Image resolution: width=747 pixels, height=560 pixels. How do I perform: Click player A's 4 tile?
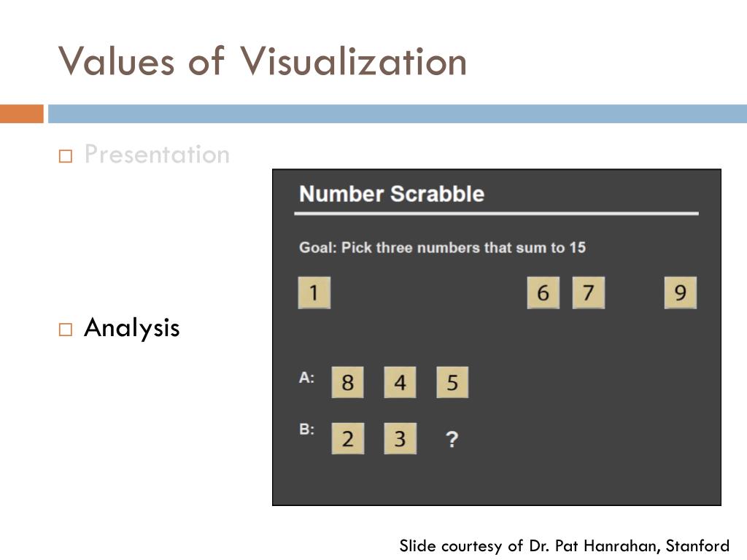pyautogui.click(x=400, y=382)
